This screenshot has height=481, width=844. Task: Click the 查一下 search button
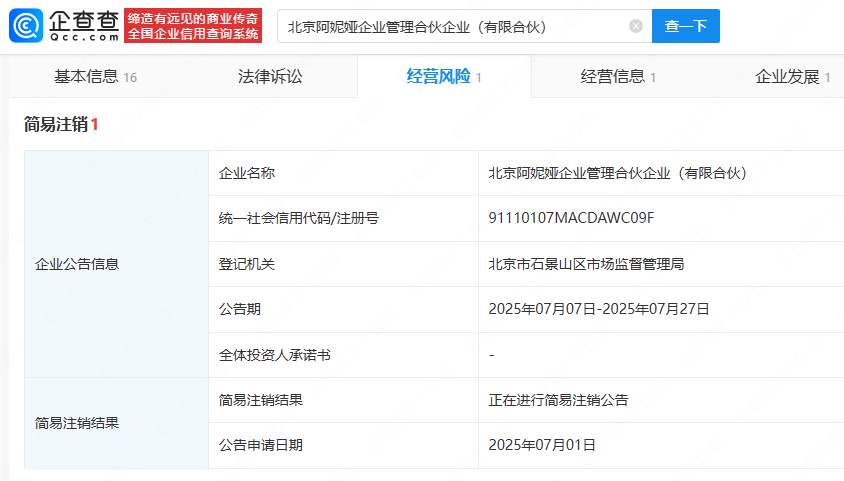(x=686, y=26)
